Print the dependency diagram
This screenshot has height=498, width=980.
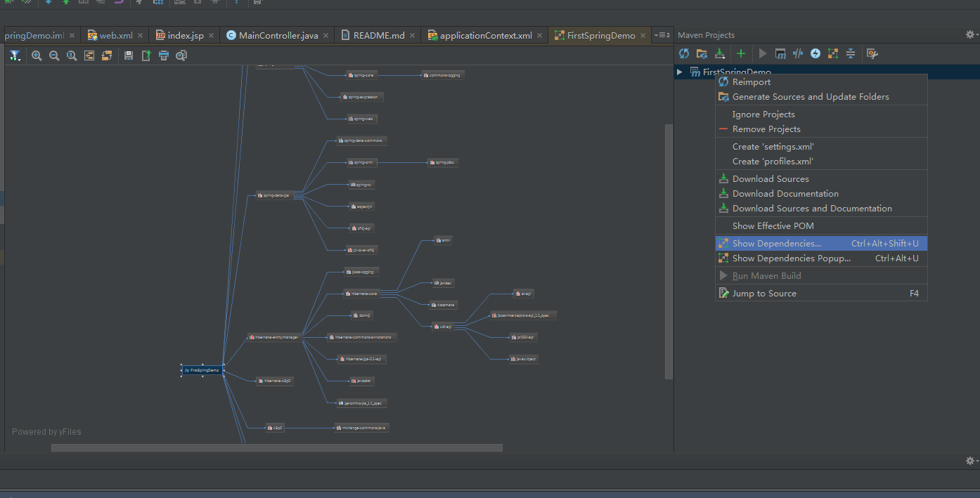coord(164,55)
